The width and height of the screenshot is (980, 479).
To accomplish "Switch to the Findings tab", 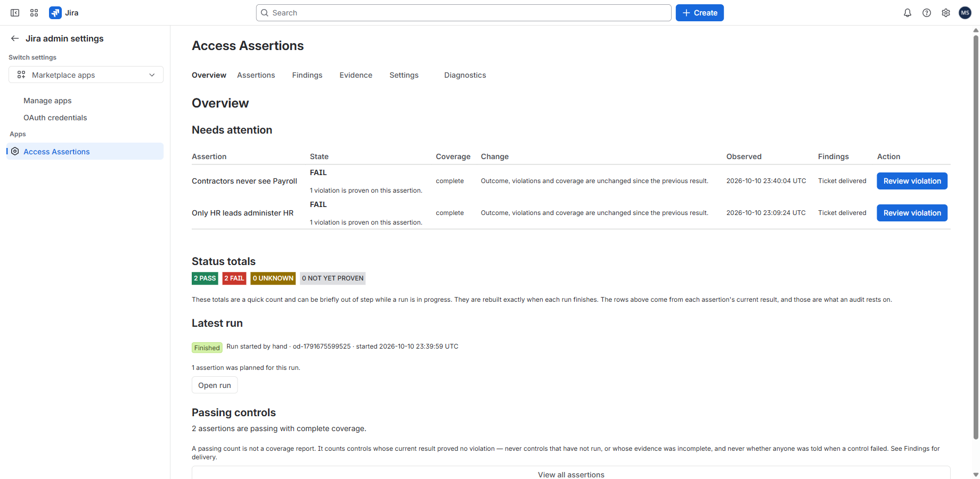I will coord(307,75).
